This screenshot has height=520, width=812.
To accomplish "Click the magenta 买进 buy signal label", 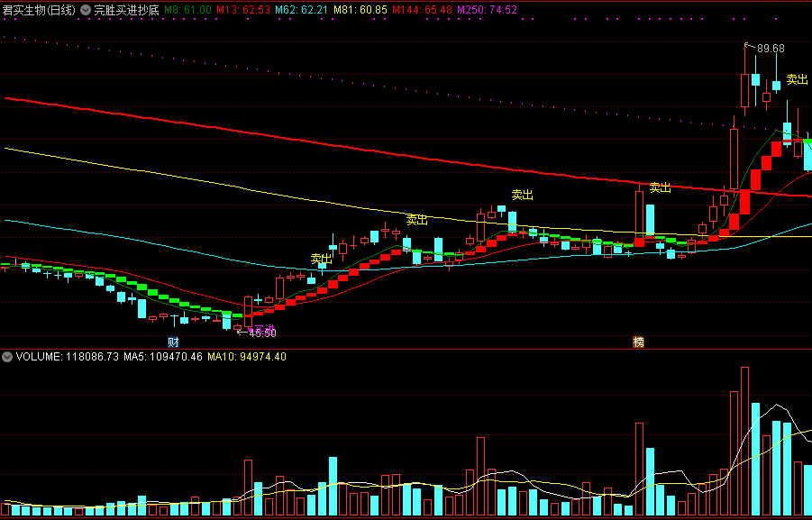I will click(264, 328).
